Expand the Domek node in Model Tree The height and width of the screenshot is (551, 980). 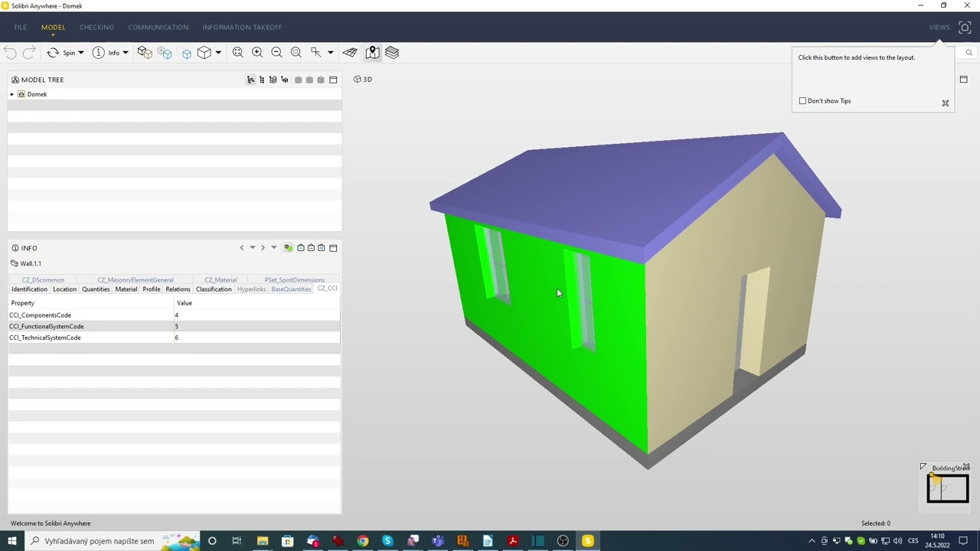(x=12, y=94)
